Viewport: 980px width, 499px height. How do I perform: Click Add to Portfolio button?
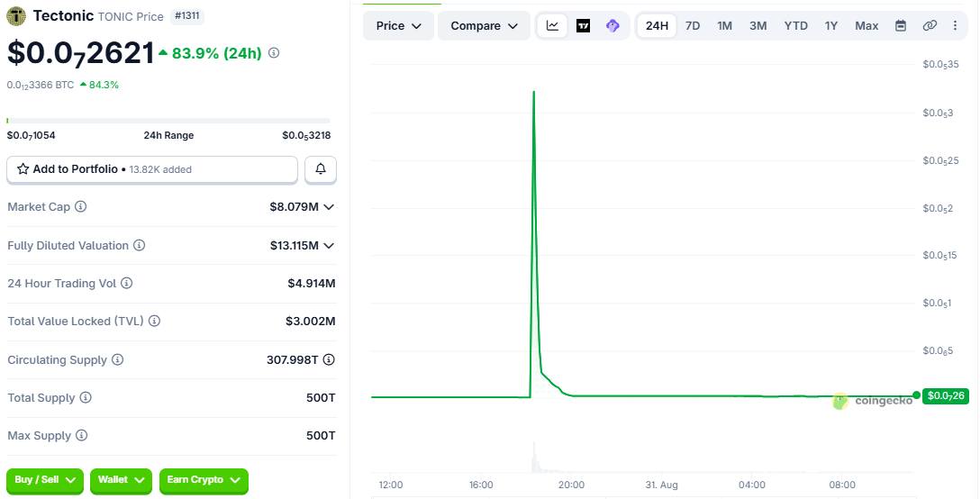[x=152, y=169]
